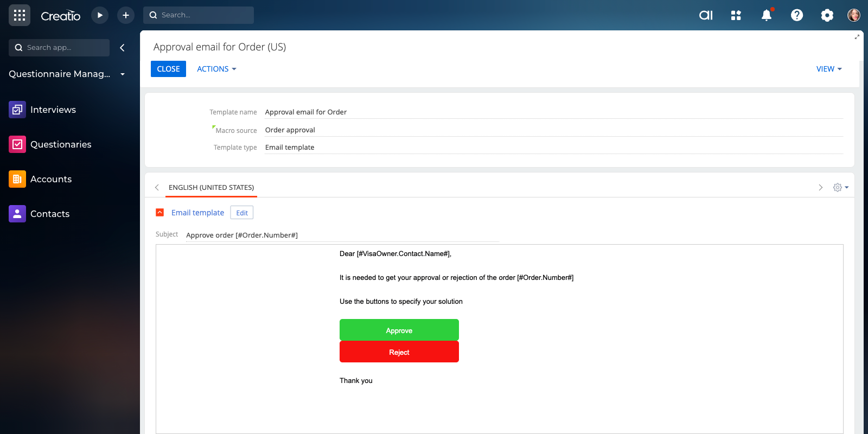Open the system settings gear

tap(827, 15)
